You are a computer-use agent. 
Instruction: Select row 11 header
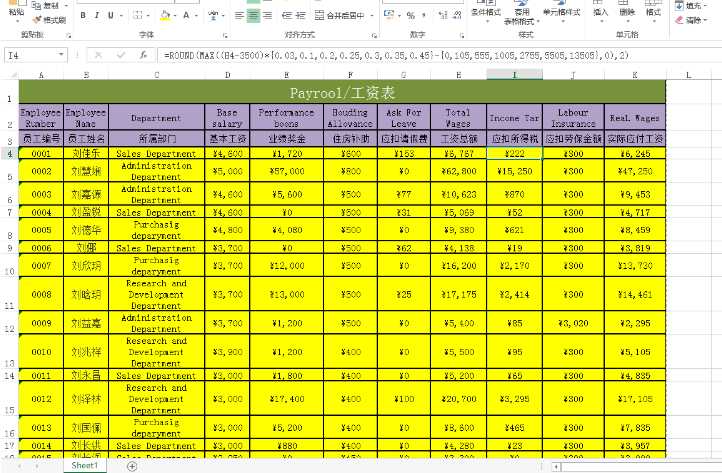(x=9, y=294)
